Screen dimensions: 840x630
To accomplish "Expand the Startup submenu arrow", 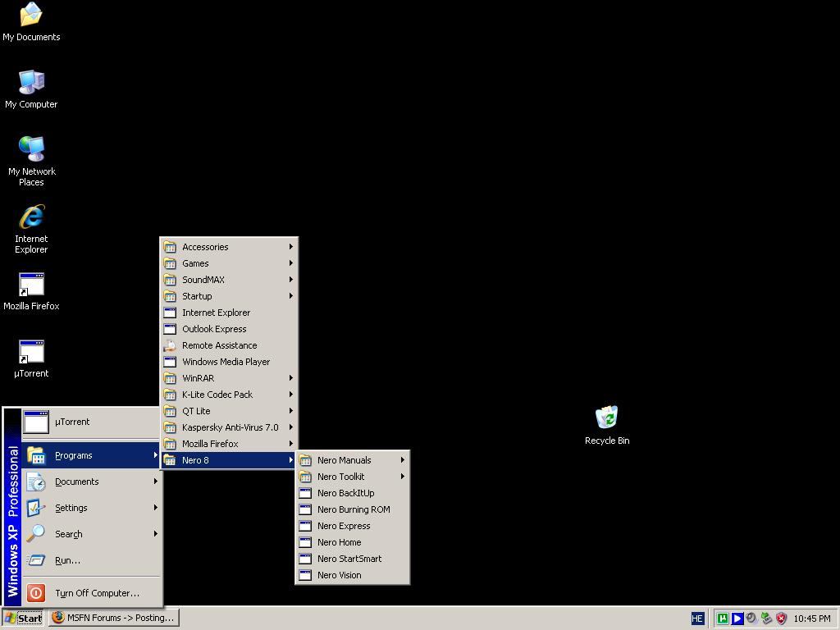I will tap(291, 295).
